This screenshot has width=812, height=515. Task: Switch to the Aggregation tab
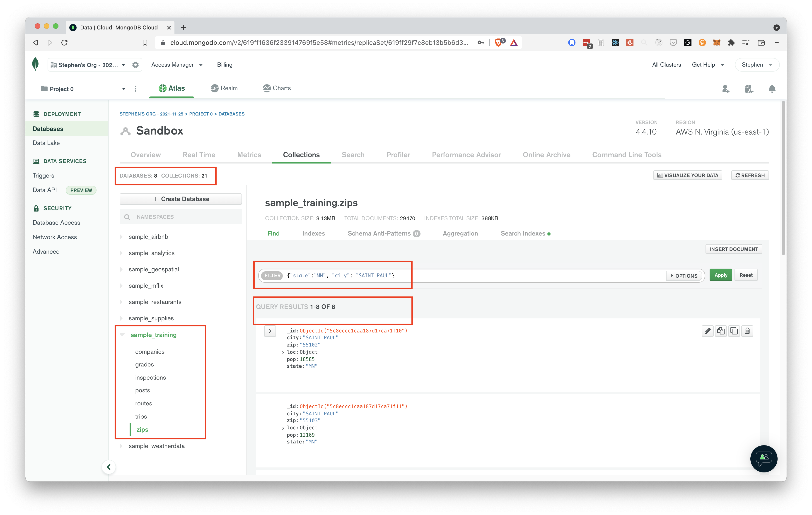point(460,233)
